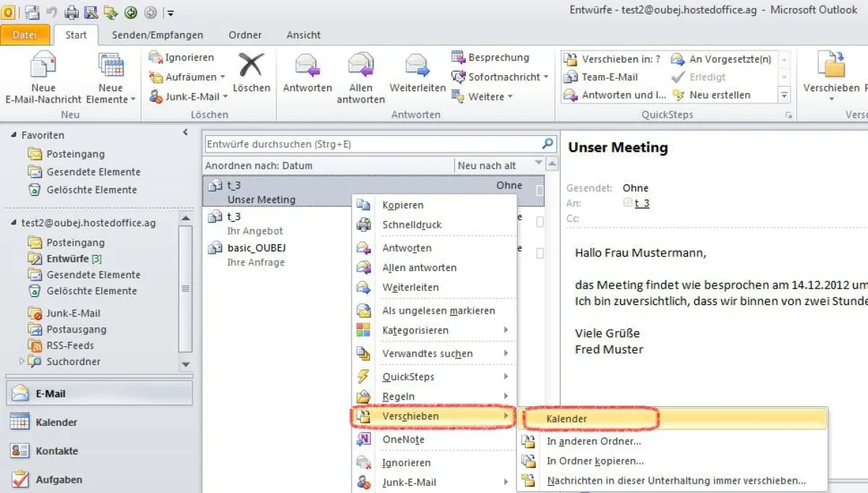This screenshot has width=868, height=493.
Task: Expand the QuickSteps gallery
Action: pos(784,95)
